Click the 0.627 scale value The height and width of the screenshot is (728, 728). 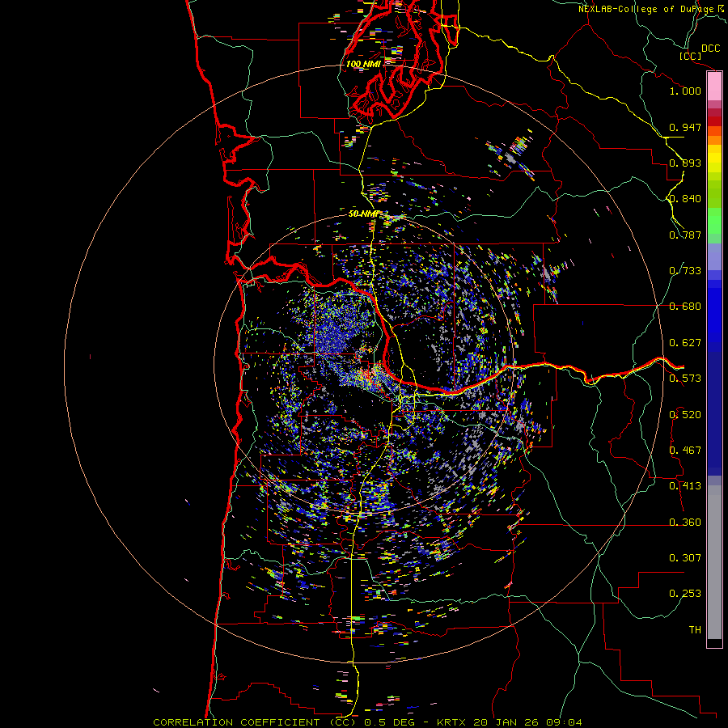point(685,343)
